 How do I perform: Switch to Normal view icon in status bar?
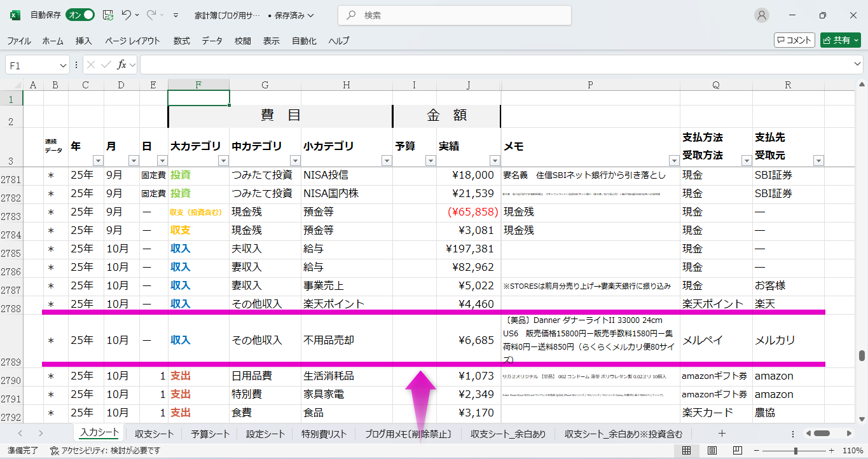pyautogui.click(x=687, y=451)
